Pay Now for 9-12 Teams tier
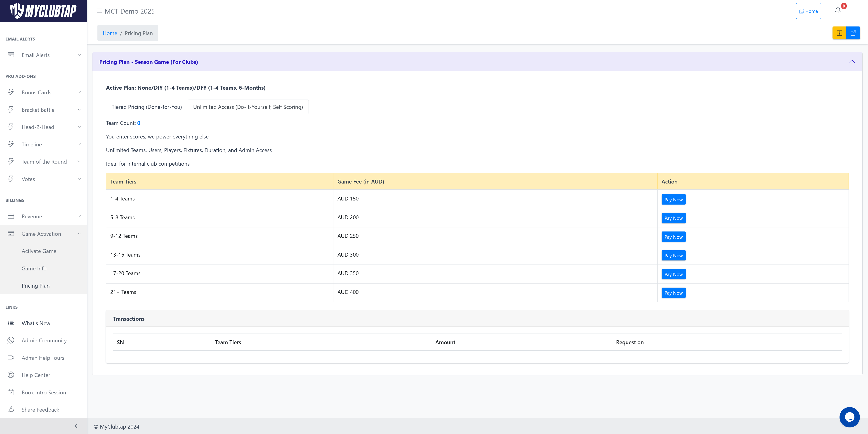 point(673,237)
